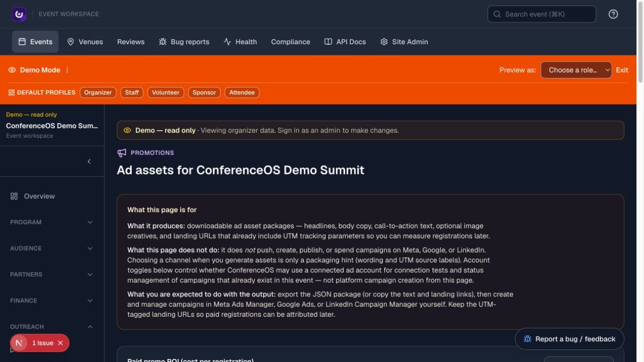Click the gear icon beside Site Admin
The width and height of the screenshot is (644, 362).
(x=384, y=42)
